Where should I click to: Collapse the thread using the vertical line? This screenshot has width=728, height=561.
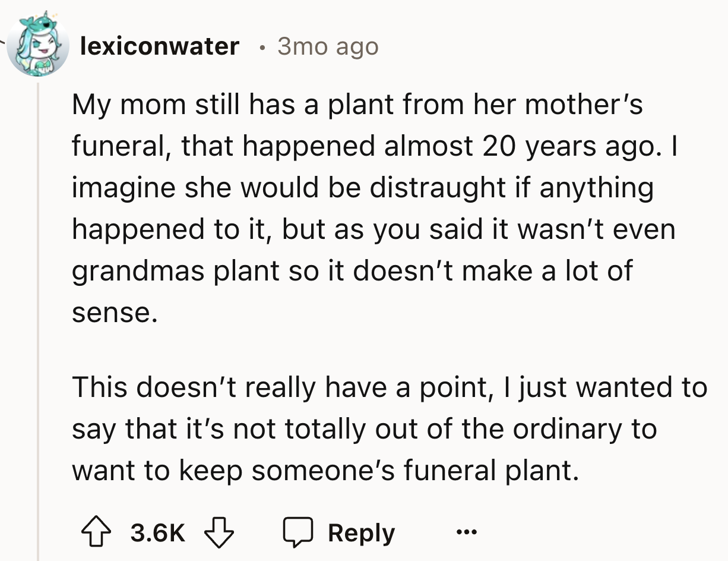[x=39, y=321]
